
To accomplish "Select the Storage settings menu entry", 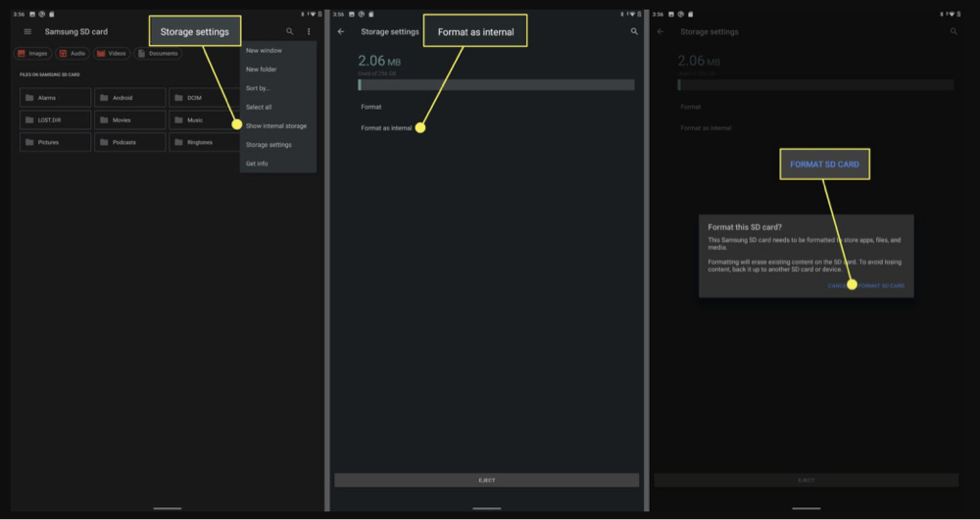I will [269, 145].
